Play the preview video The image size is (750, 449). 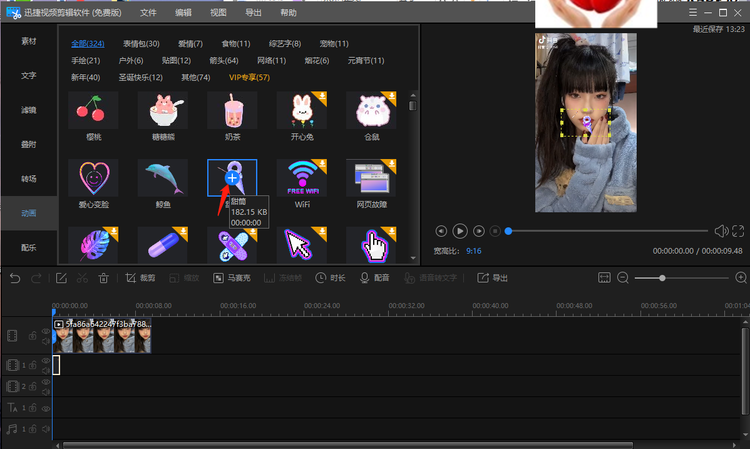click(x=460, y=231)
